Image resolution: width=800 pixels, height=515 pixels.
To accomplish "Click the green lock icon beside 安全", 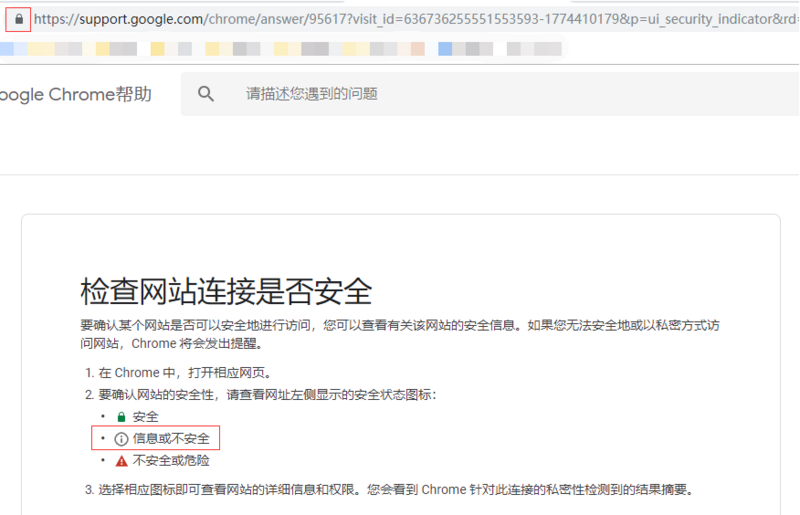I will coord(121,417).
